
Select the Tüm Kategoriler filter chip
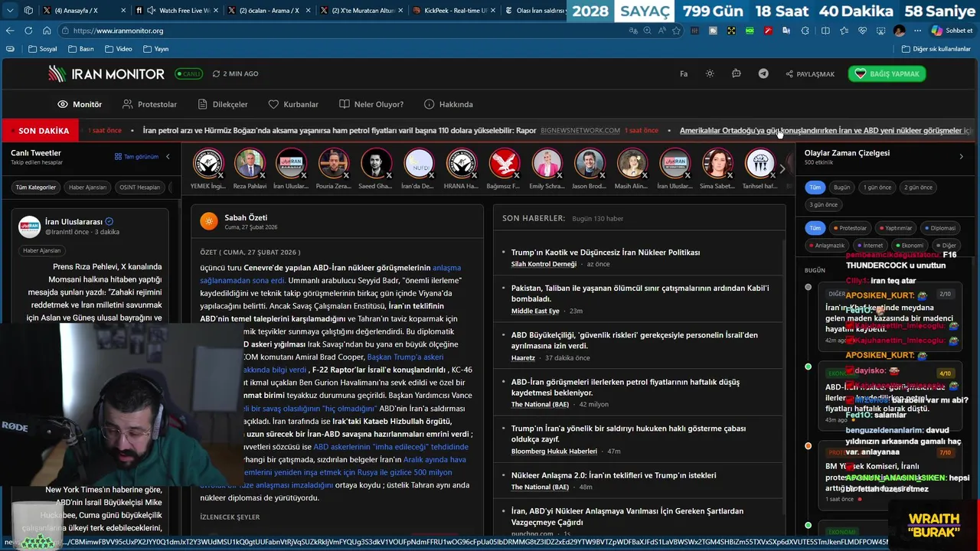(36, 187)
